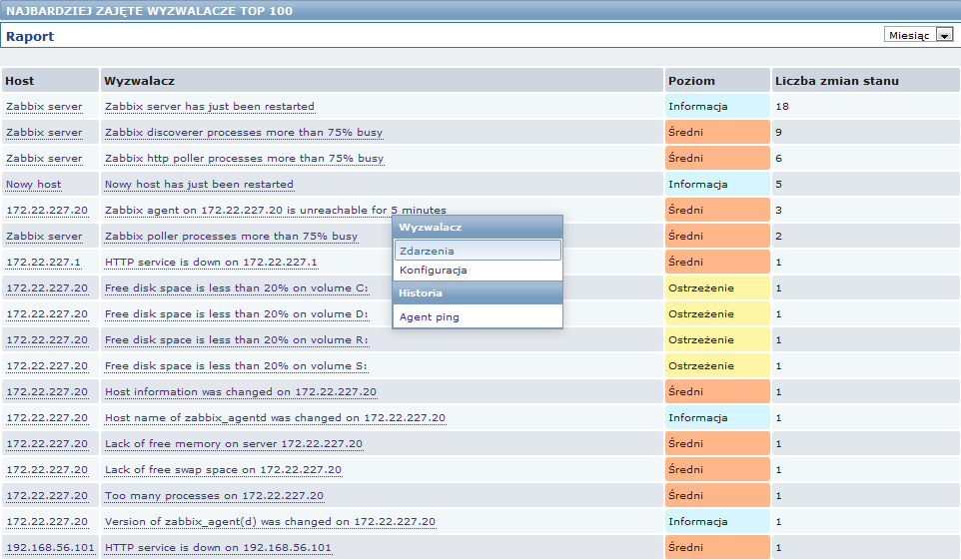Open trigger 'Free disk space' on volume C:
The width and height of the screenshot is (961, 560).
click(x=237, y=287)
